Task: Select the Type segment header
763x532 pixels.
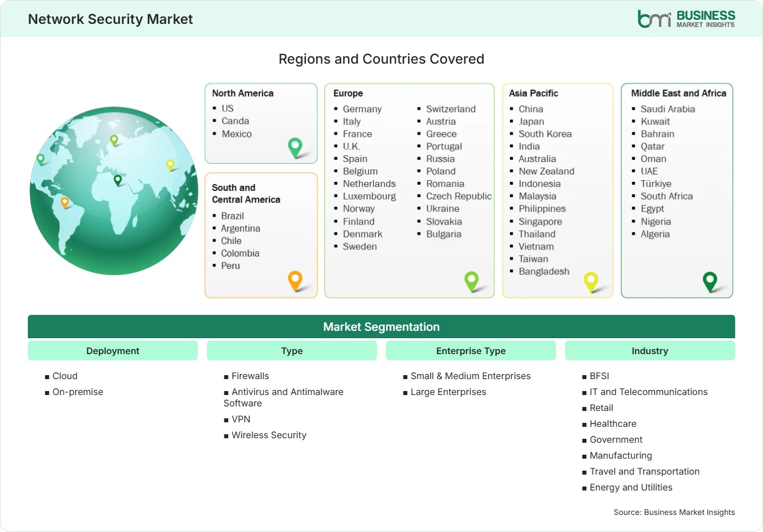Action: click(x=292, y=351)
